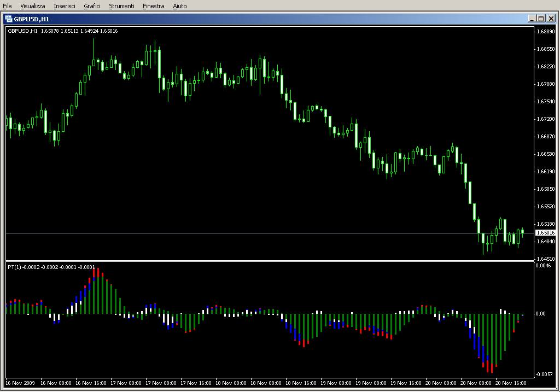Click the 20 Nov 08:00 time label
This screenshot has width=560, height=392.
476,383
